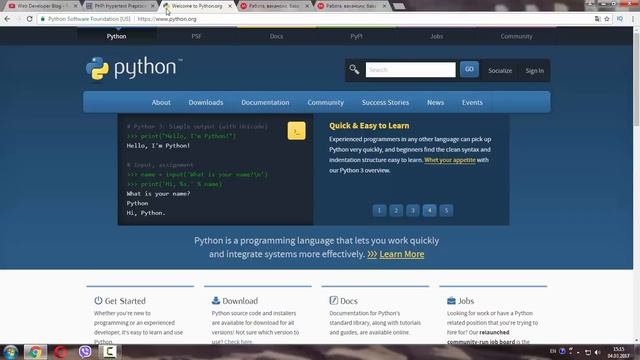
Task: Open a new browser tab
Action: pyautogui.click(x=399, y=6)
